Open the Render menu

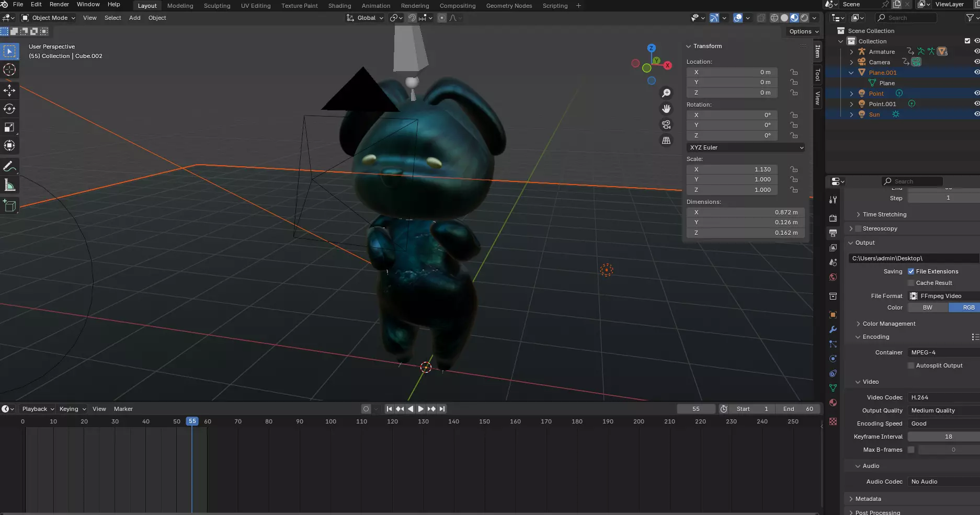(x=59, y=4)
